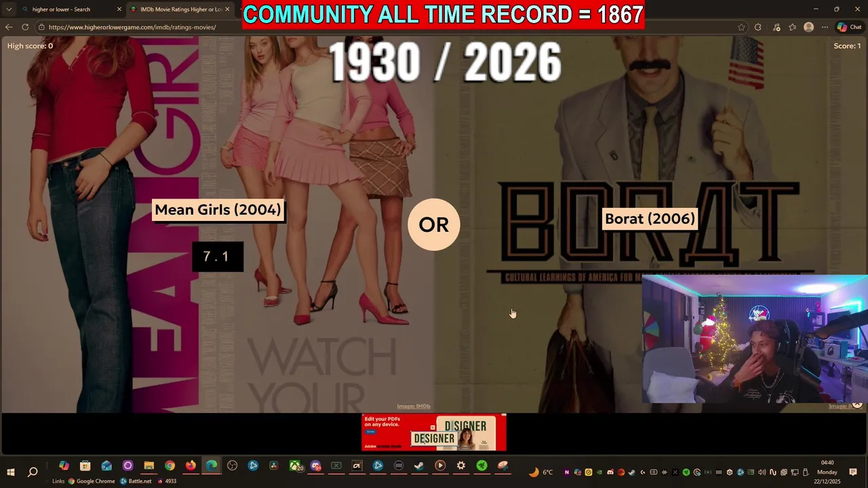Open Copilot Chat button
Image resolution: width=868 pixels, height=488 pixels.
pyautogui.click(x=850, y=27)
